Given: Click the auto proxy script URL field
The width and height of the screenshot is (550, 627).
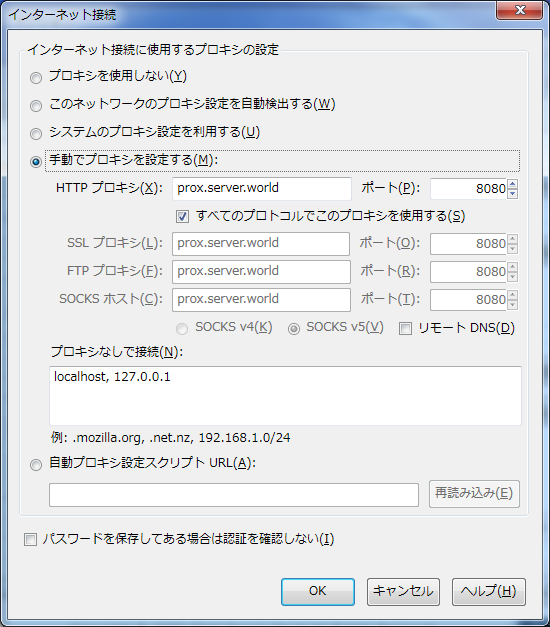Looking at the screenshot, I should pyautogui.click(x=234, y=495).
